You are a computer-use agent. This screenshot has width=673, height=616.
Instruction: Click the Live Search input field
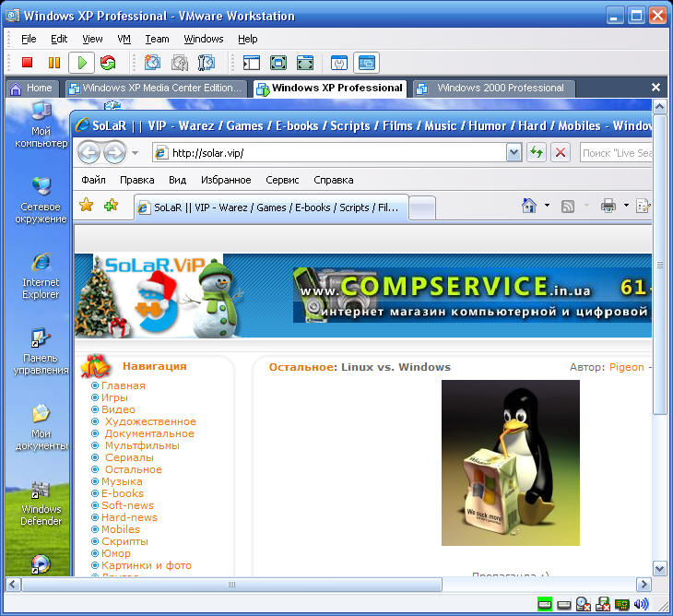pos(616,152)
